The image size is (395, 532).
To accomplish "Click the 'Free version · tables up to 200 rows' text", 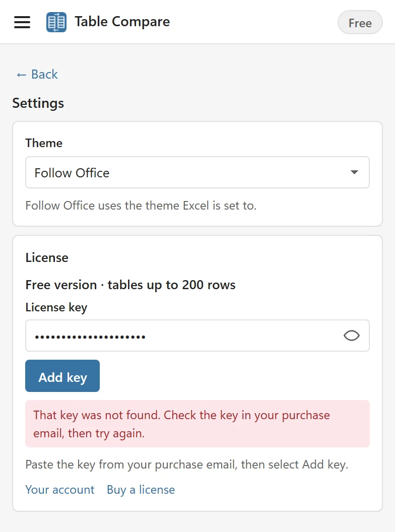I will tap(130, 285).
